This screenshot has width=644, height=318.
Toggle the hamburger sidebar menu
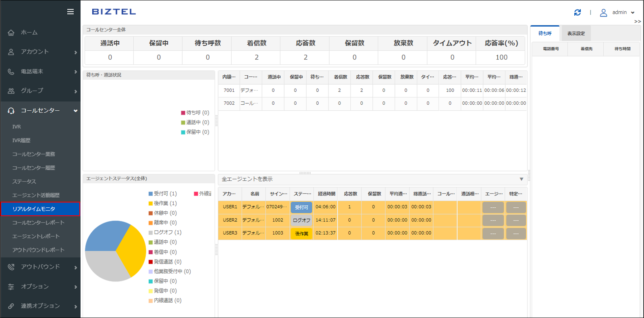click(x=71, y=12)
